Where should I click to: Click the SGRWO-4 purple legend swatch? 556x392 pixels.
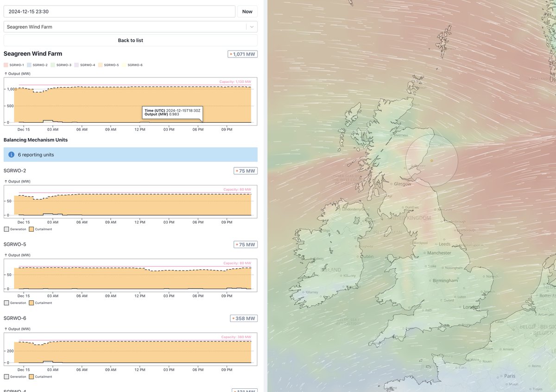coord(77,65)
